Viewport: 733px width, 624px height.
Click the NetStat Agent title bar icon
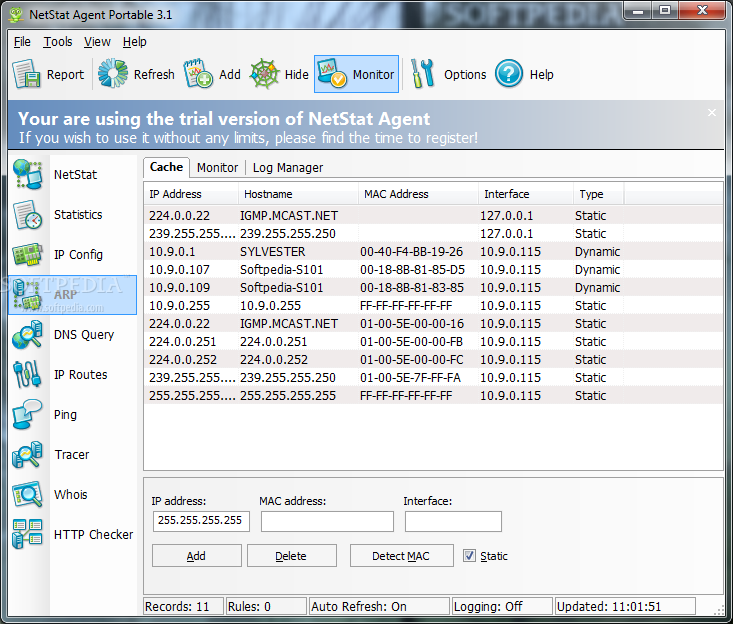tap(16, 15)
